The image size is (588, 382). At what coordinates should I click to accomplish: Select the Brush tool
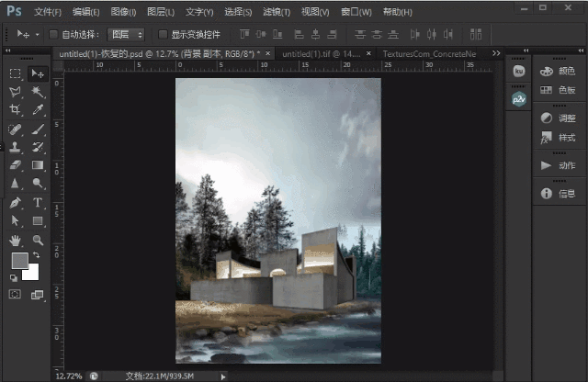[x=38, y=129]
